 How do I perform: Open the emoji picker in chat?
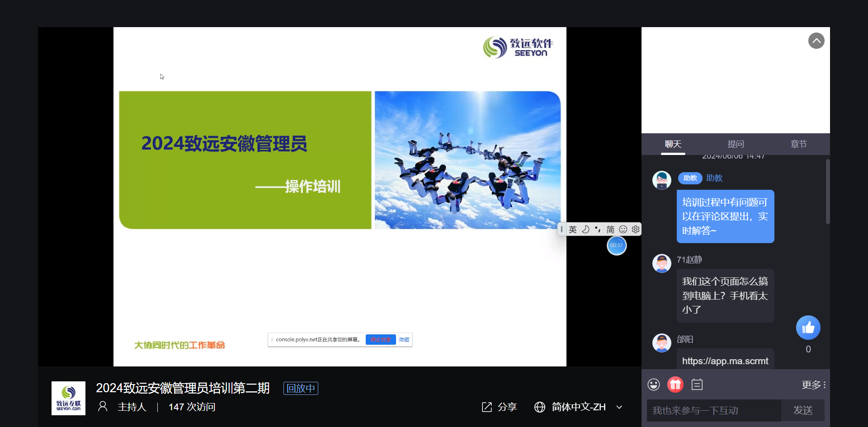pyautogui.click(x=654, y=385)
